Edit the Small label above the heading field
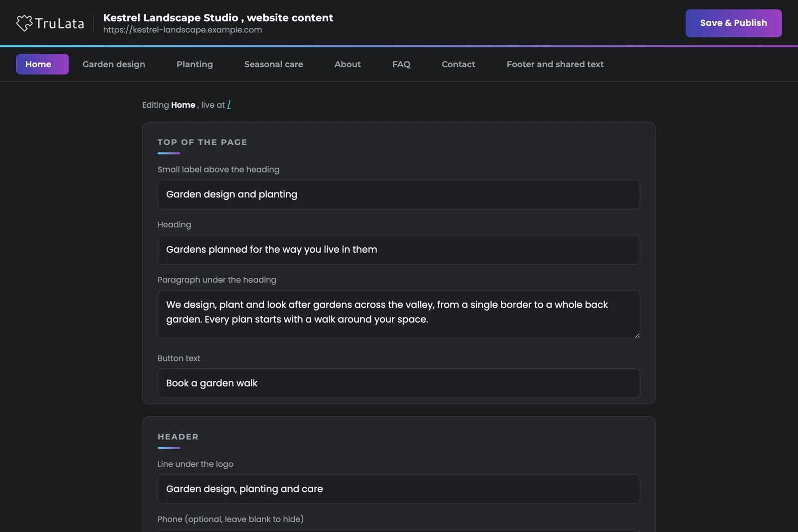 pos(399,194)
